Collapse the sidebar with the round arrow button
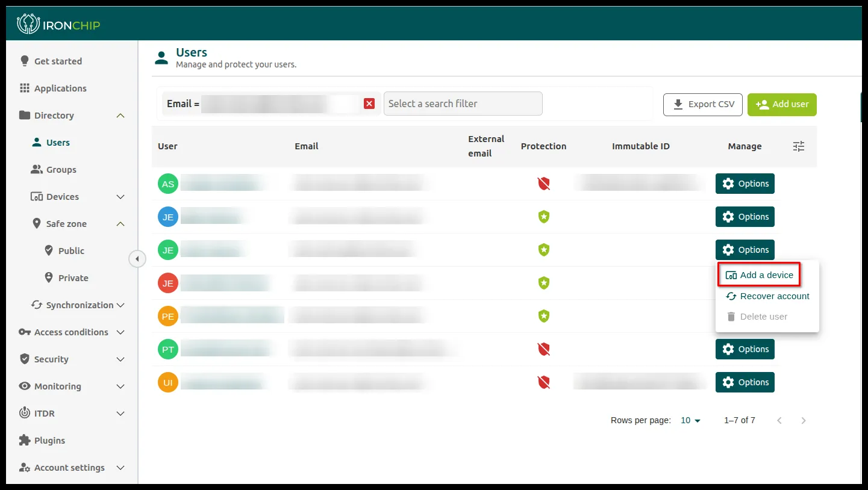This screenshot has height=490, width=868. click(137, 259)
